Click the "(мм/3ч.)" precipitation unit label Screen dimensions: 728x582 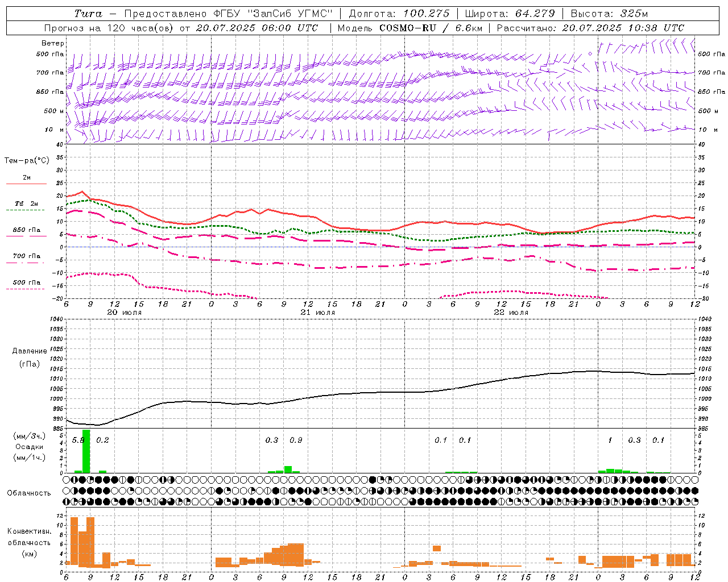tap(28, 436)
